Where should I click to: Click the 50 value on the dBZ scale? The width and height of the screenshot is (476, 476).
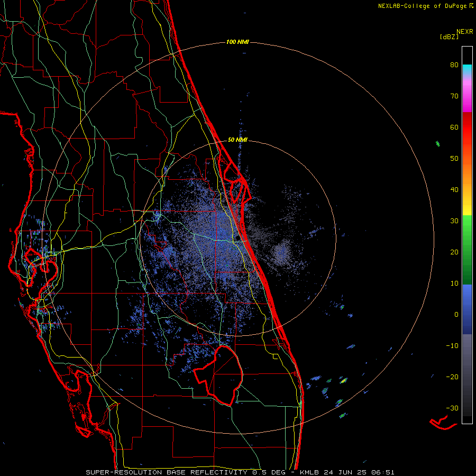454,159
